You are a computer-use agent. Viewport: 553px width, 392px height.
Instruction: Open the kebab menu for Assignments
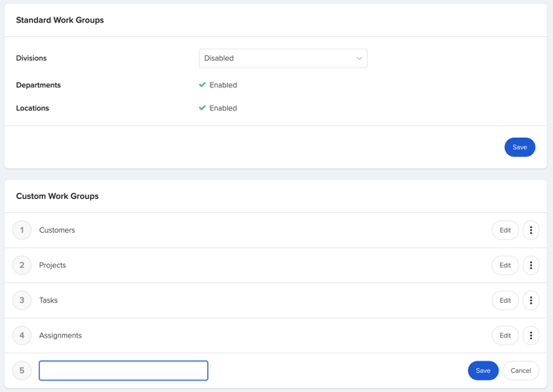(x=531, y=335)
